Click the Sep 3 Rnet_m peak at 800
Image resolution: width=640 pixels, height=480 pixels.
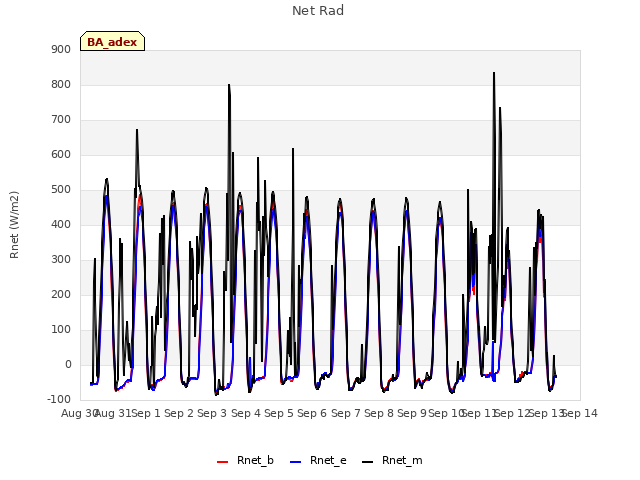[229, 85]
